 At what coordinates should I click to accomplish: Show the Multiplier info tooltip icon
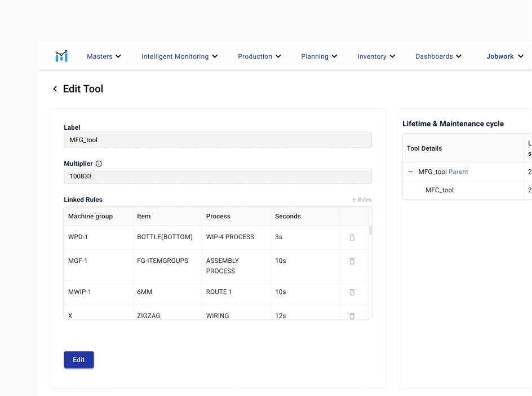click(x=99, y=164)
